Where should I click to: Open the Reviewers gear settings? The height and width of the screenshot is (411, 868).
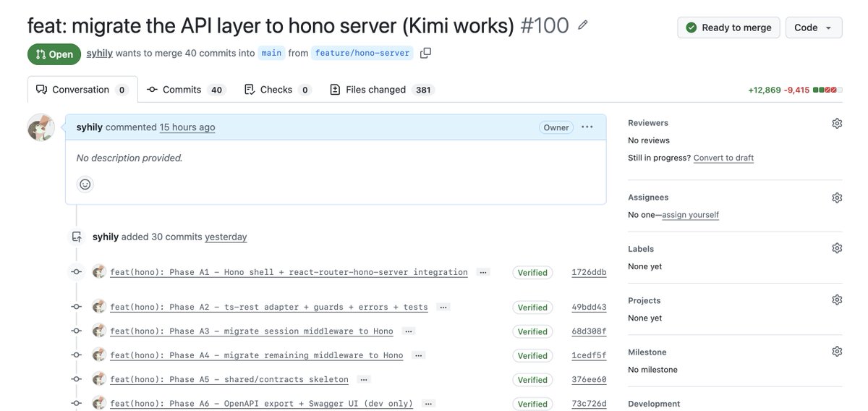click(837, 124)
